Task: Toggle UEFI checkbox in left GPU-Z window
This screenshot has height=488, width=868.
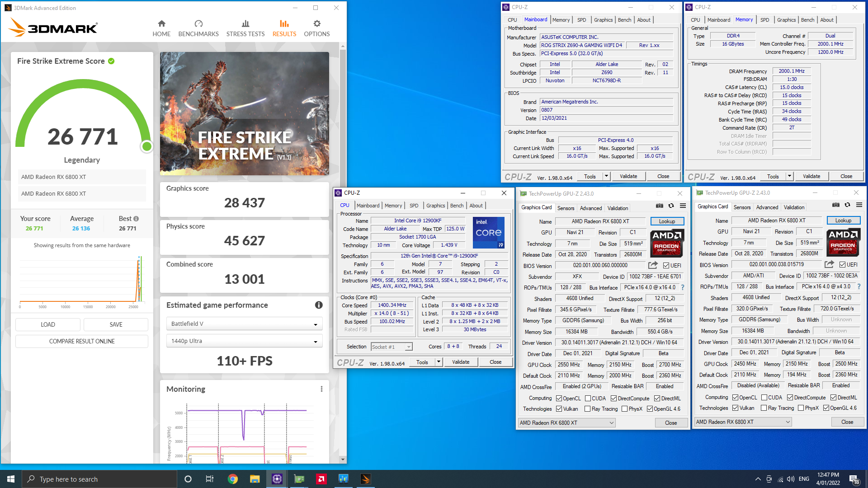Action: (x=666, y=266)
